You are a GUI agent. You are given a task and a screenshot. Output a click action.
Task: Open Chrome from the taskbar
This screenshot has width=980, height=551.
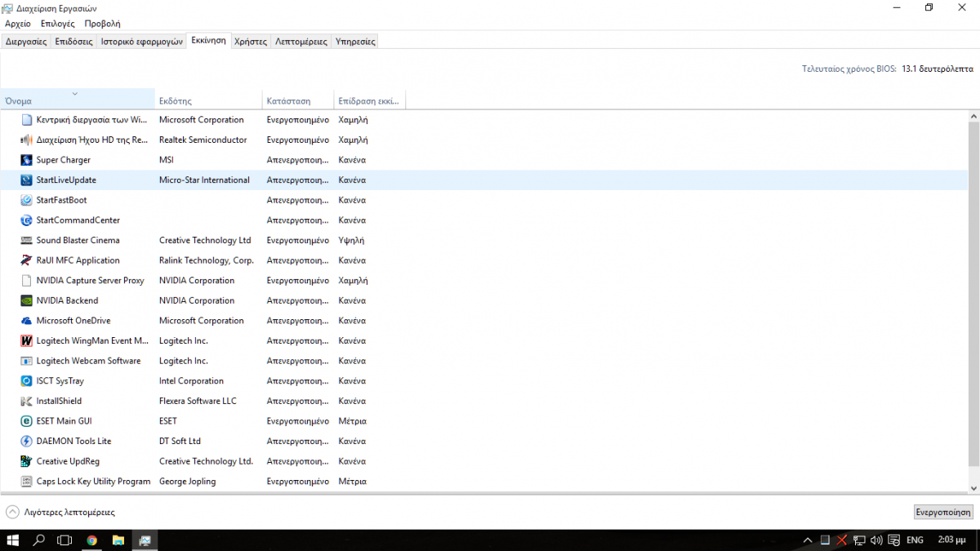(91, 540)
